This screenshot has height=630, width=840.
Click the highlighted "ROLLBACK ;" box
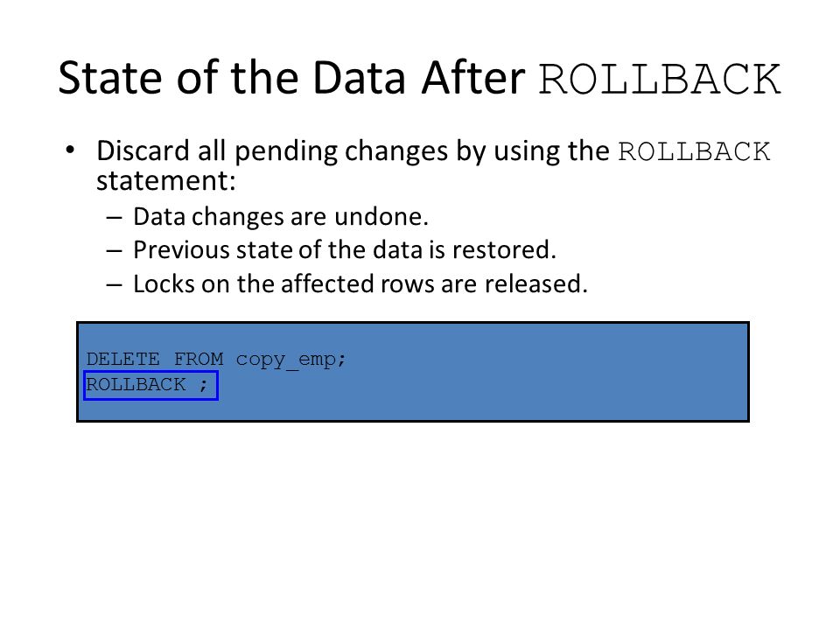tap(151, 385)
